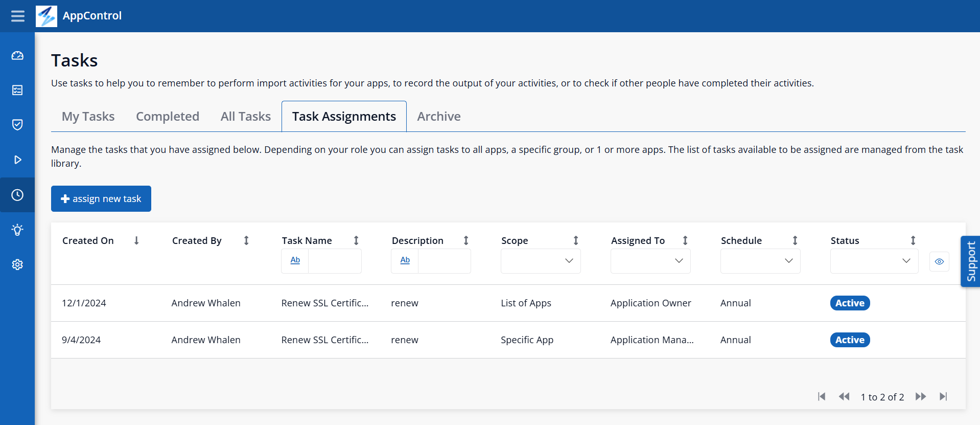This screenshot has height=425, width=980.
Task: Click Active status badge for 9/4/2024 row
Action: coord(850,340)
